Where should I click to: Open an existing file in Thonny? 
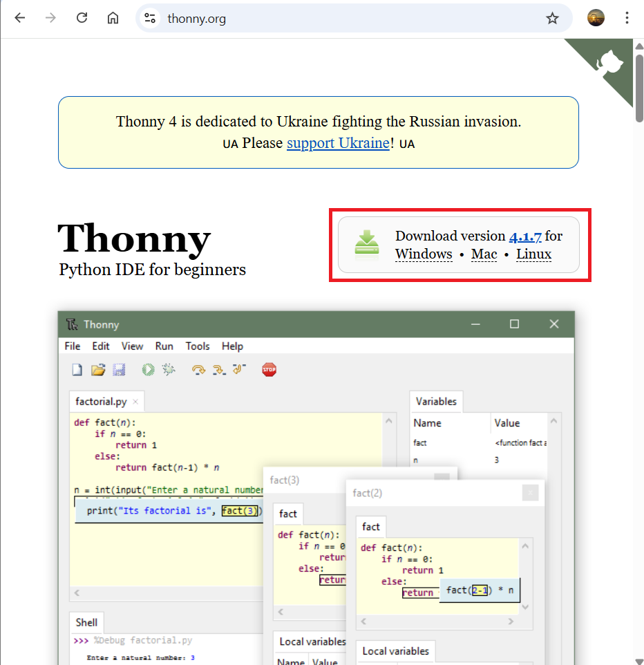[x=97, y=369]
